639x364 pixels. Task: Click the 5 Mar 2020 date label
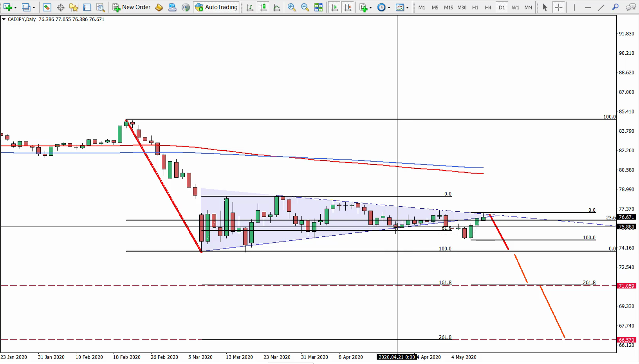click(x=200, y=357)
